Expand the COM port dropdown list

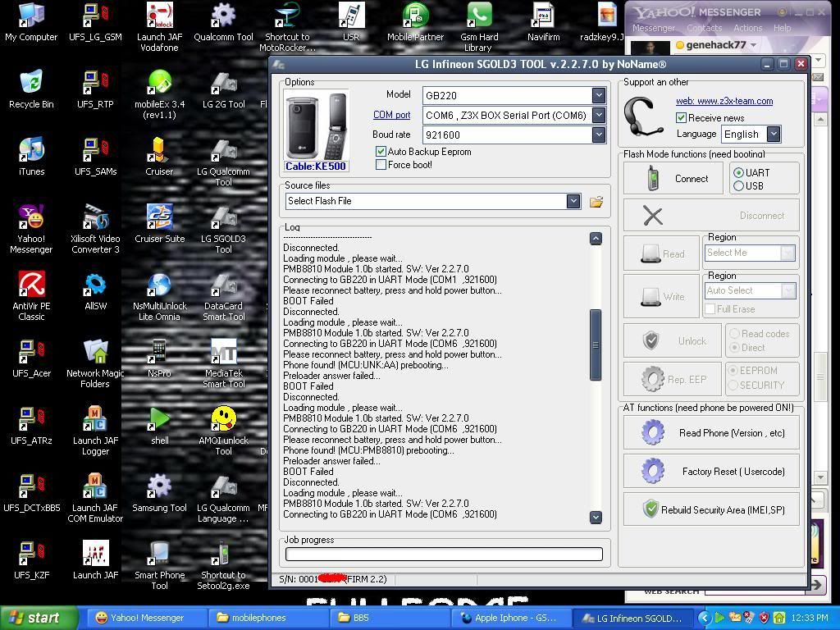coord(599,115)
